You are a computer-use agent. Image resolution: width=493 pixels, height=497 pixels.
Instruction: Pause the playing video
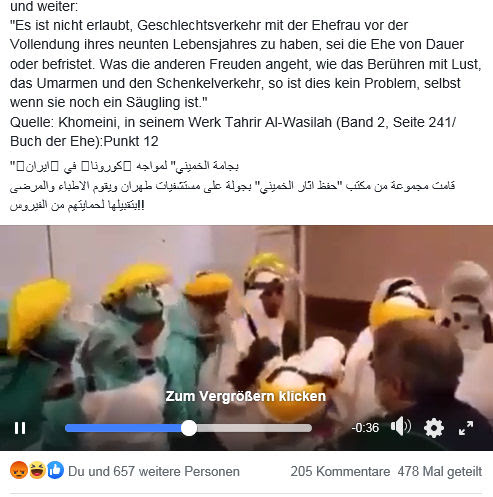point(20,428)
